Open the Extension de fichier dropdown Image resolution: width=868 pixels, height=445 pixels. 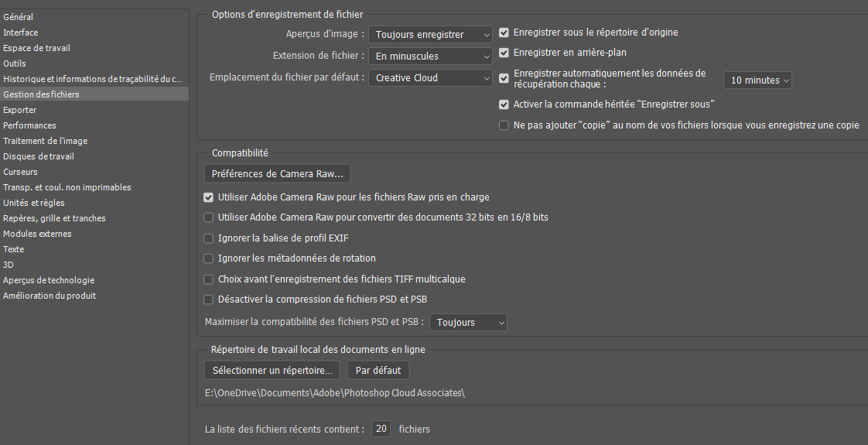click(430, 56)
